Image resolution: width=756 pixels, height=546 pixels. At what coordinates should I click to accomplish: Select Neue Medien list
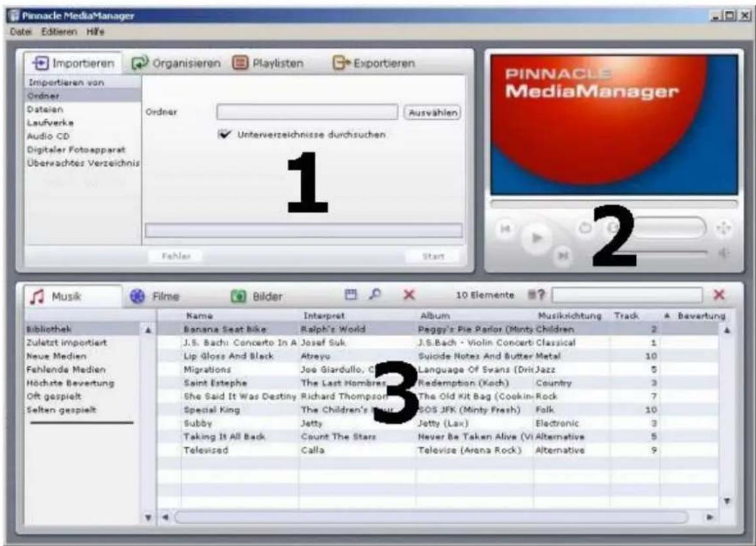pos(82,356)
